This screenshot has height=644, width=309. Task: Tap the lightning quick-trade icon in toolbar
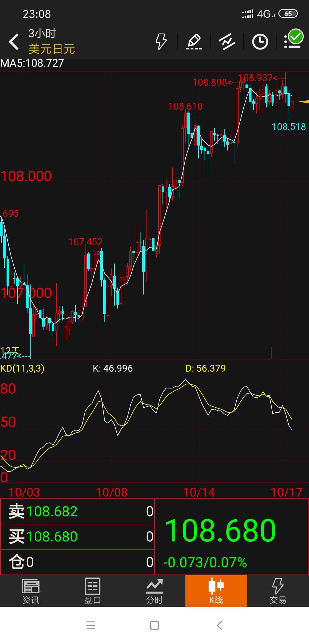161,42
